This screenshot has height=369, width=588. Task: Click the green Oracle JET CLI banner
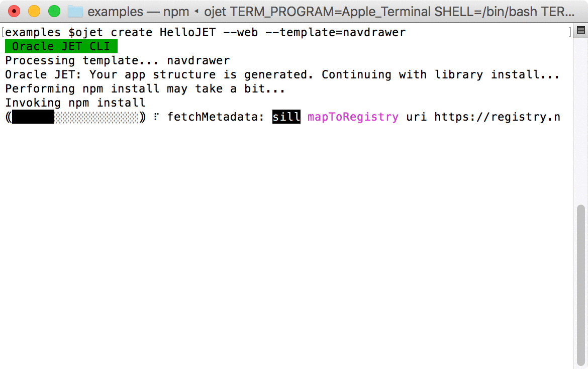click(61, 46)
